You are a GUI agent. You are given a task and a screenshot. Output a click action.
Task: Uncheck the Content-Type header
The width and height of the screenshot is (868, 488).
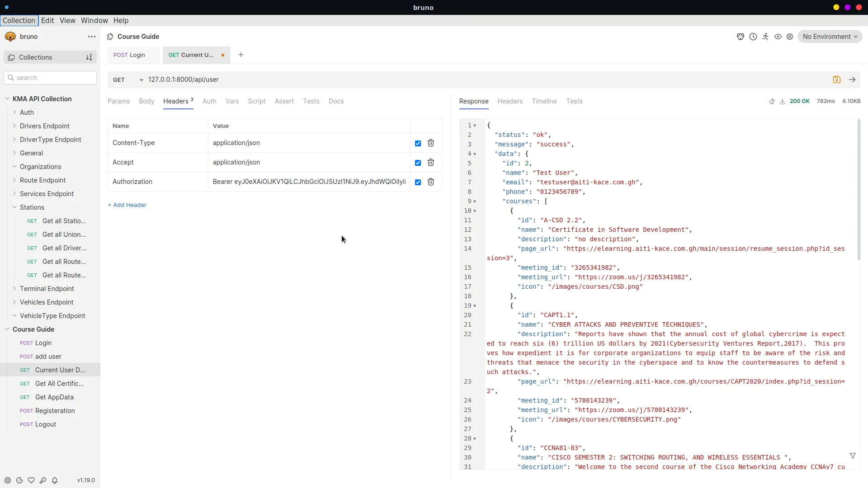pyautogui.click(x=418, y=143)
